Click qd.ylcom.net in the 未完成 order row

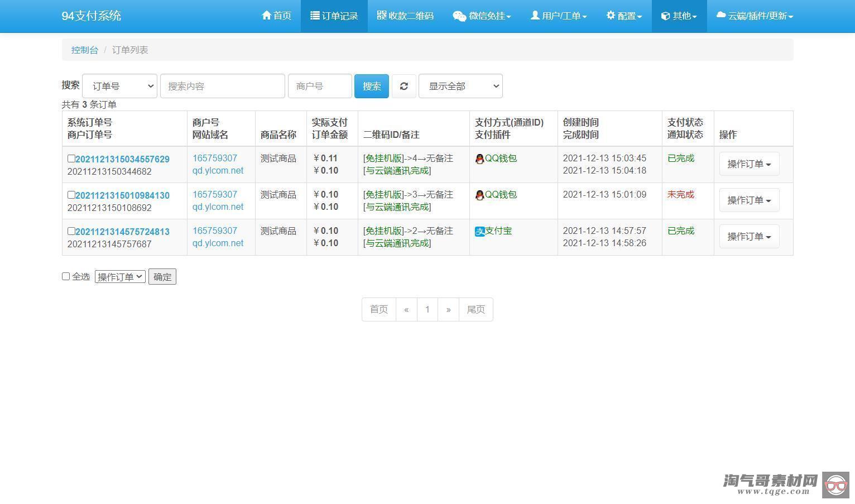coord(218,207)
